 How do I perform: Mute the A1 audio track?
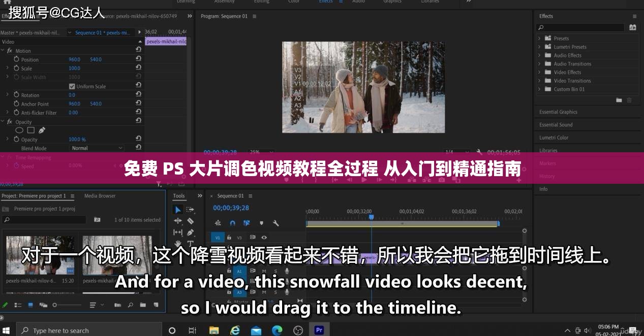(x=264, y=270)
